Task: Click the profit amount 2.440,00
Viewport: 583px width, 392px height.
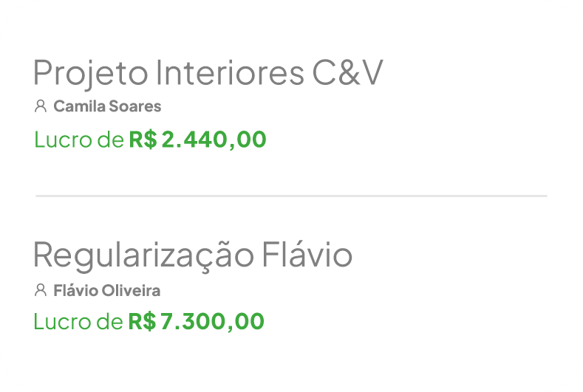Action: point(214,140)
